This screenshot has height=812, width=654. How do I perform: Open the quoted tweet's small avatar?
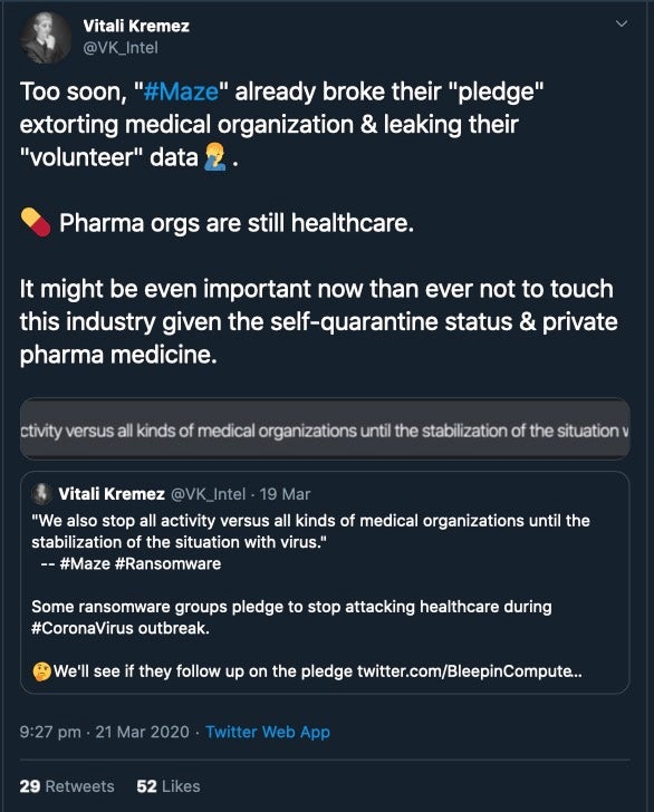(x=41, y=494)
